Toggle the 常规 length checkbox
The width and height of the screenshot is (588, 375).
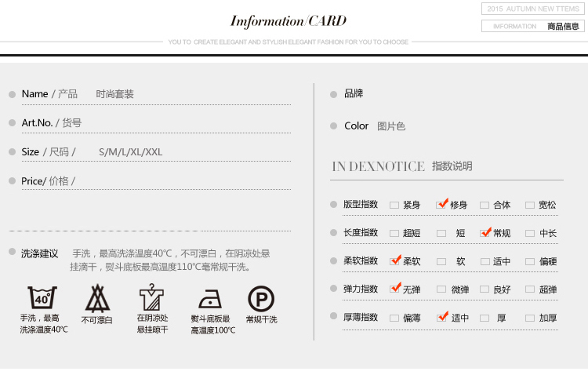[485, 233]
